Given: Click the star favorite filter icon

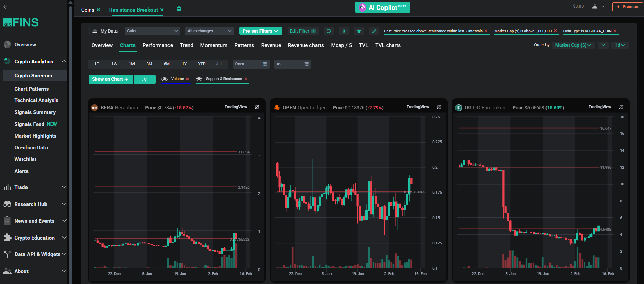Looking at the screenshot, I should point(359,31).
